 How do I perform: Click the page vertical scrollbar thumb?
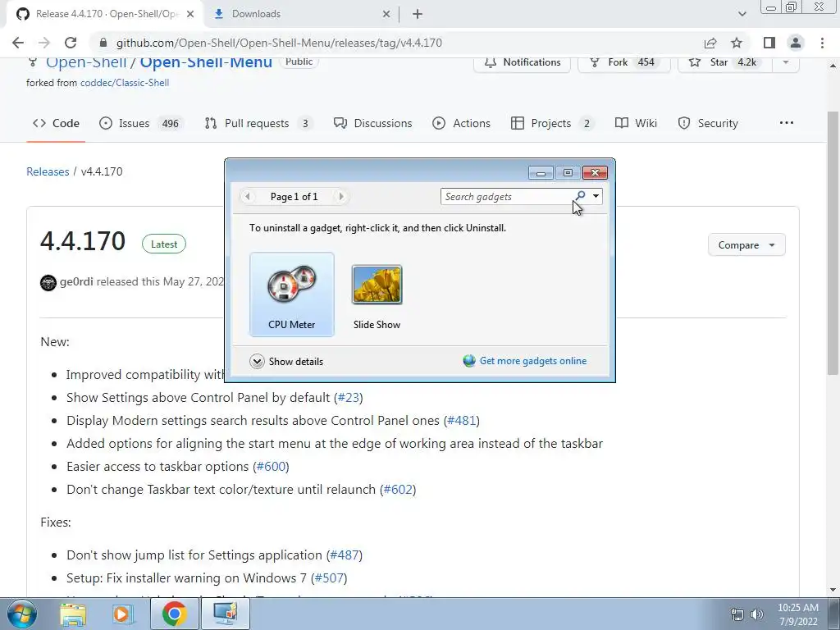(833, 244)
